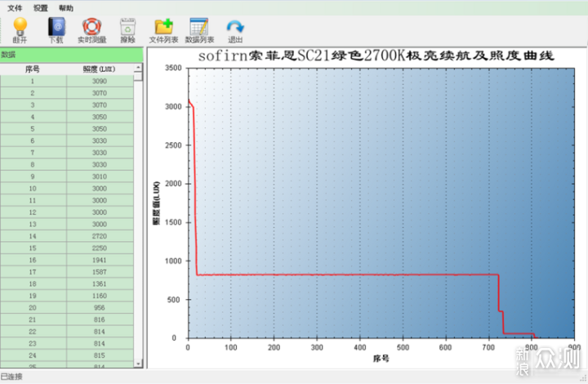The image size is (588, 384).
Task: Click the 序号 column header
Action: pos(33,69)
